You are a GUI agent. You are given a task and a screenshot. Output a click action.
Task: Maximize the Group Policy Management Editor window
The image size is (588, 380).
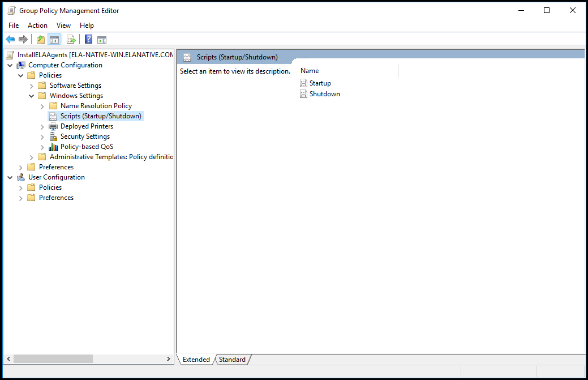(x=547, y=11)
